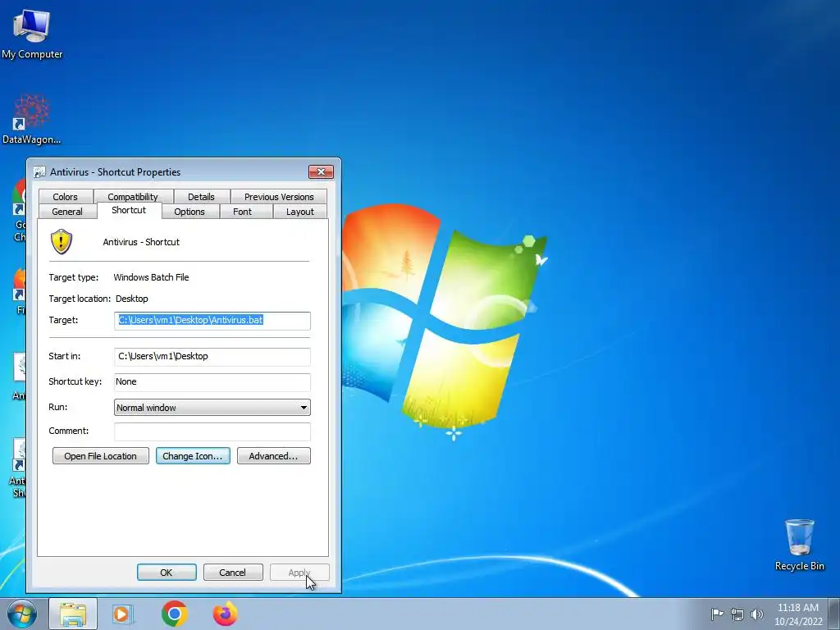The image size is (840, 630).
Task: Switch to the General tab
Action: pos(67,212)
